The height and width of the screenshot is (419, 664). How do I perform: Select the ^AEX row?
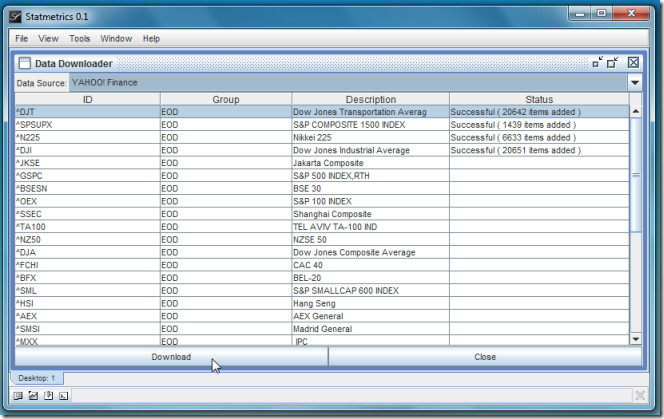click(x=322, y=316)
